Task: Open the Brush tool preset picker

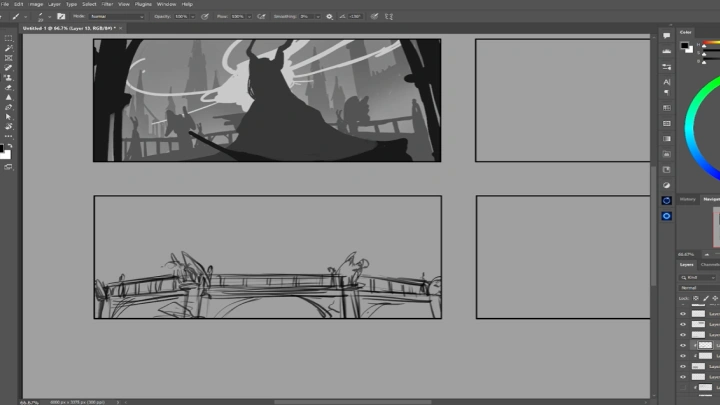Action: point(16,17)
